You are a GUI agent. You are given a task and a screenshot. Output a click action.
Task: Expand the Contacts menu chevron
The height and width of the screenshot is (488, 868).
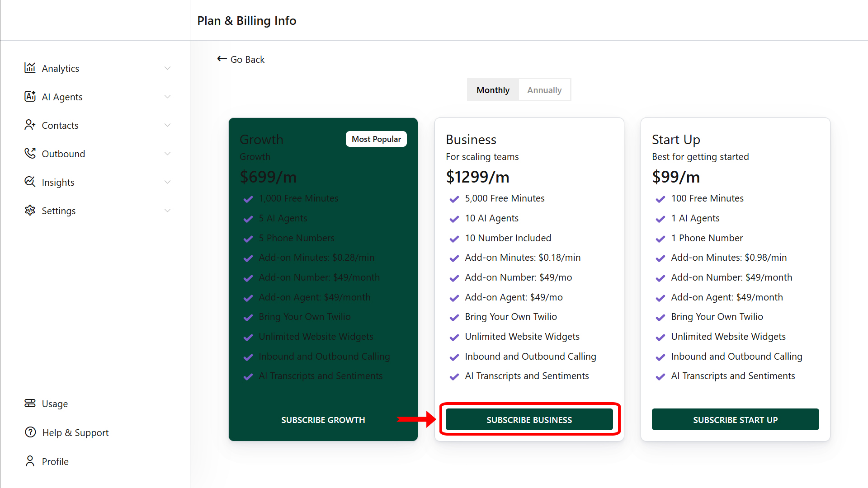click(167, 125)
